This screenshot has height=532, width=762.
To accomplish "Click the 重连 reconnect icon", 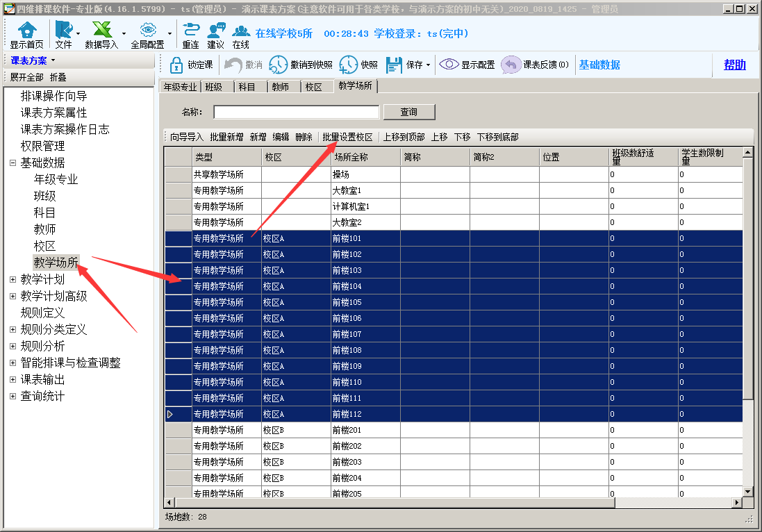I will click(190, 31).
